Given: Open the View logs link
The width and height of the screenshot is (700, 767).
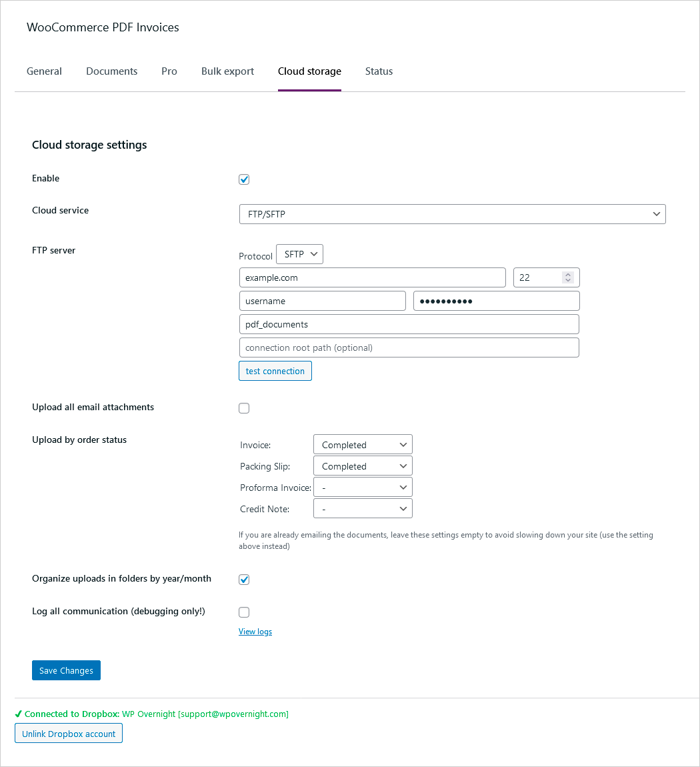Looking at the screenshot, I should point(255,632).
